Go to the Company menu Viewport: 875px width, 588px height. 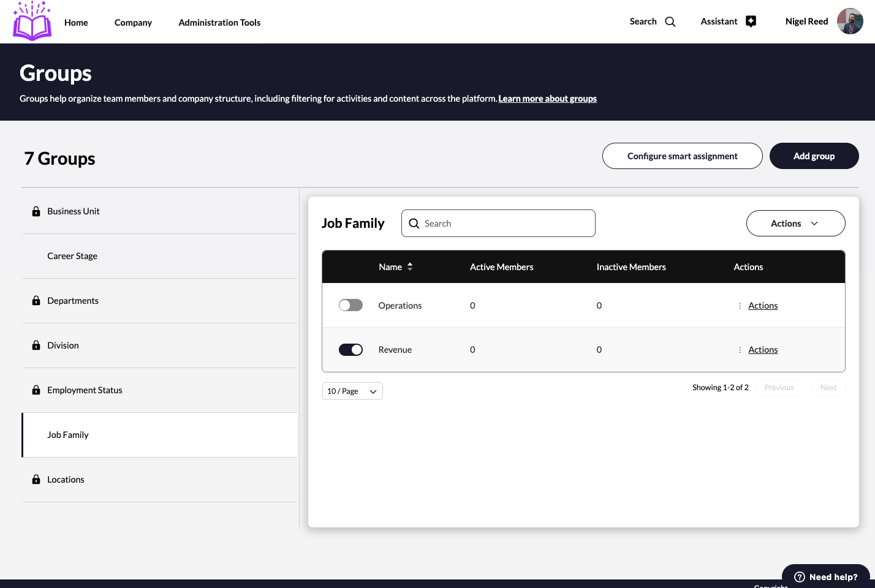coord(133,23)
